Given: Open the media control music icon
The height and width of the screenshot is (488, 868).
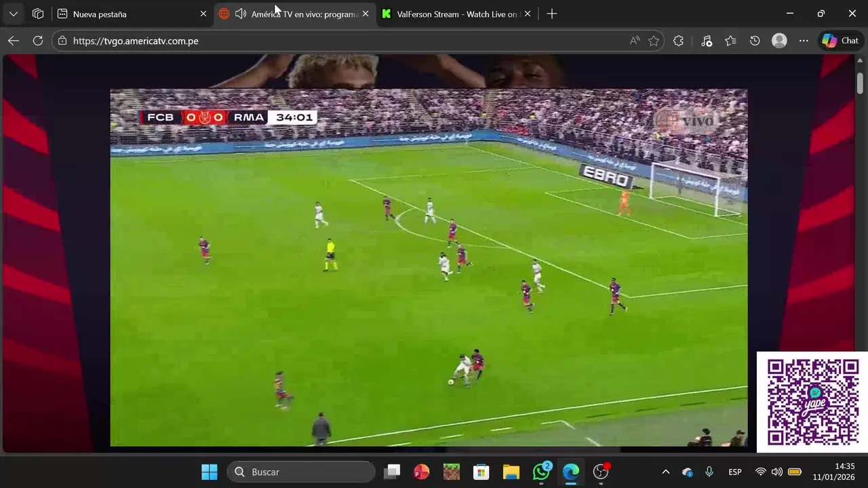Looking at the screenshot, I should pos(707,41).
